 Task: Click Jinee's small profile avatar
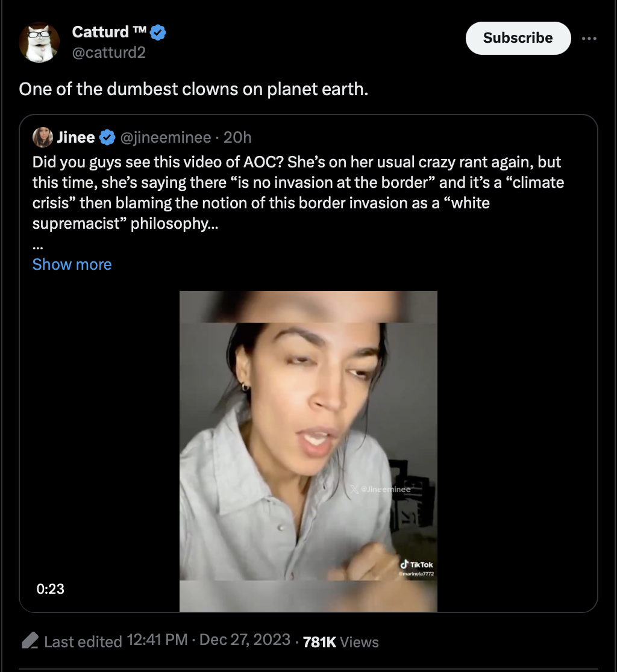pos(43,137)
